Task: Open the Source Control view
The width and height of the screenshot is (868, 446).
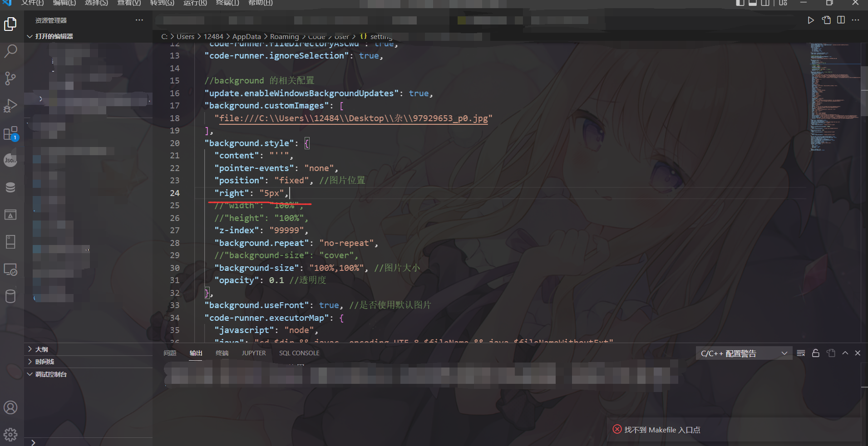Action: 10,78
